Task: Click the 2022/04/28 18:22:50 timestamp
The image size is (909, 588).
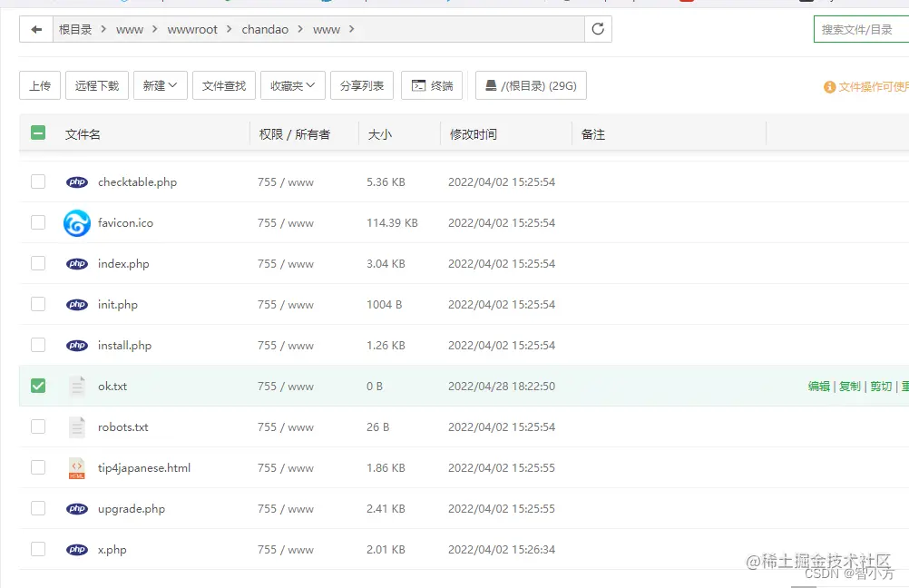Action: click(x=502, y=387)
